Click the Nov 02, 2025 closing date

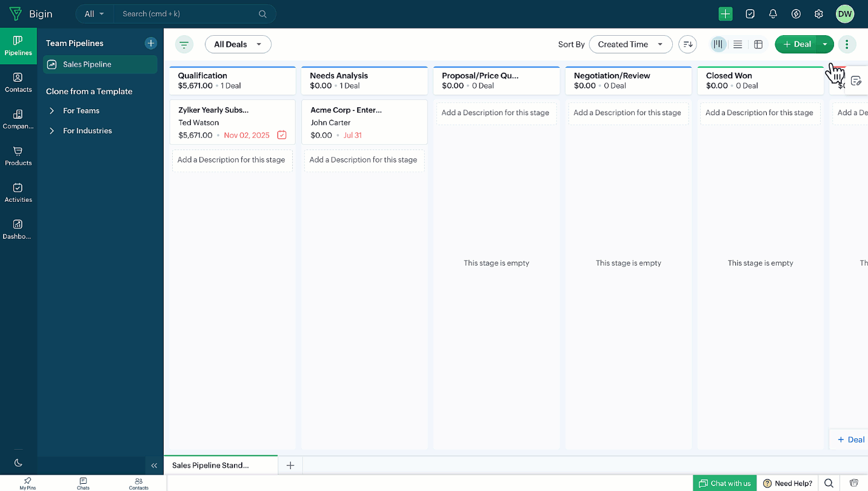point(247,135)
